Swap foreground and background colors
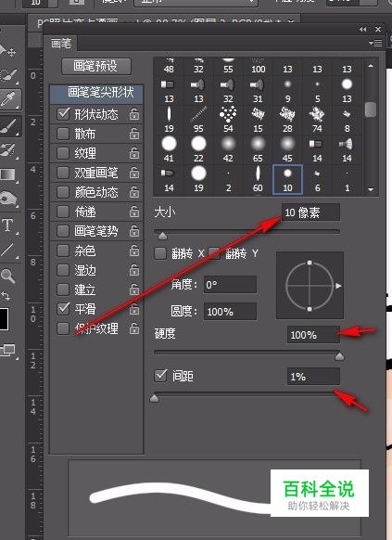The image size is (392, 540). pos(6,295)
